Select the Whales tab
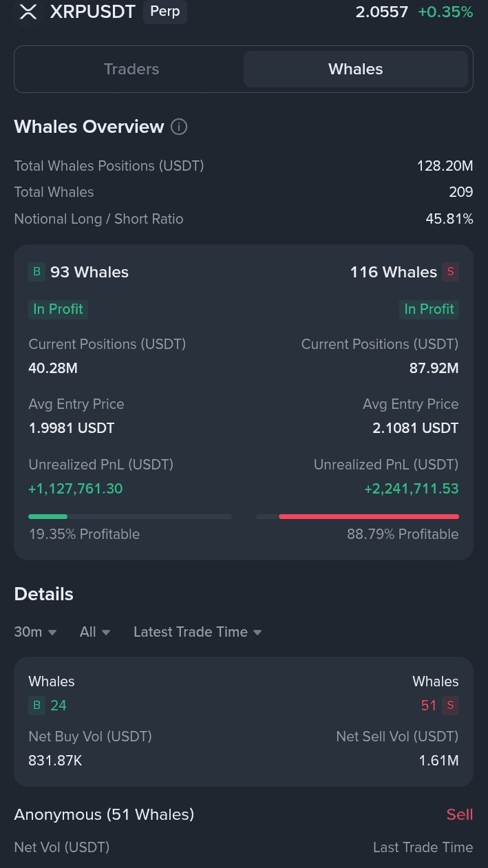The width and height of the screenshot is (488, 868). point(355,69)
